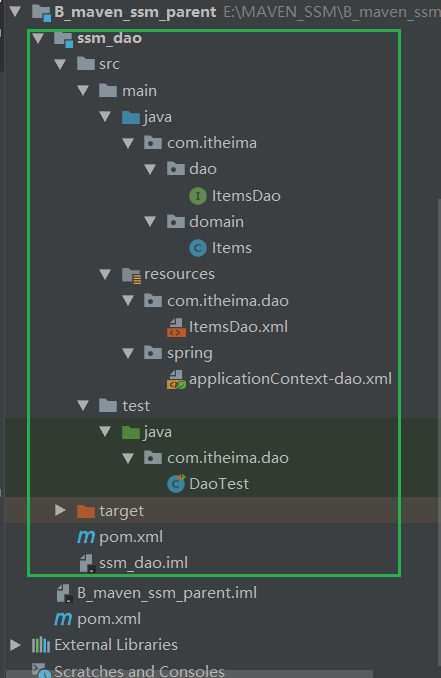
Task: Select the ssm_dao.iml file
Action: [x=134, y=563]
